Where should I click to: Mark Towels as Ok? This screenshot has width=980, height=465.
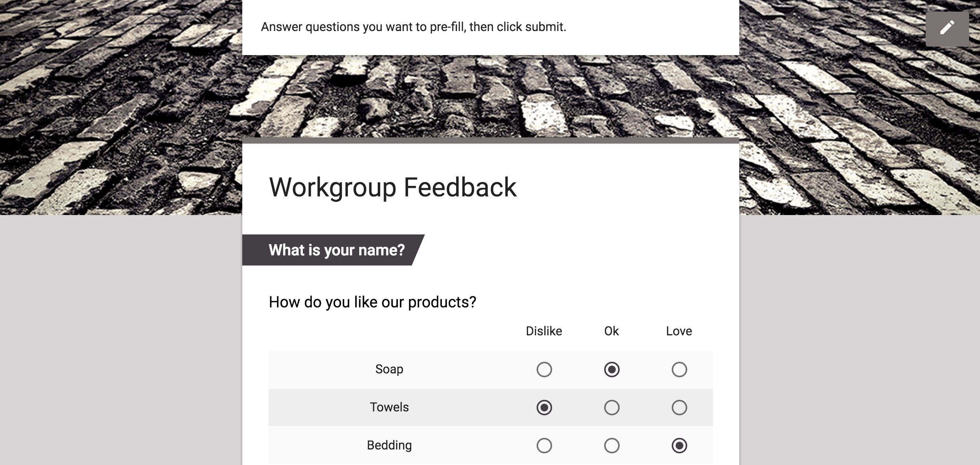tap(612, 408)
